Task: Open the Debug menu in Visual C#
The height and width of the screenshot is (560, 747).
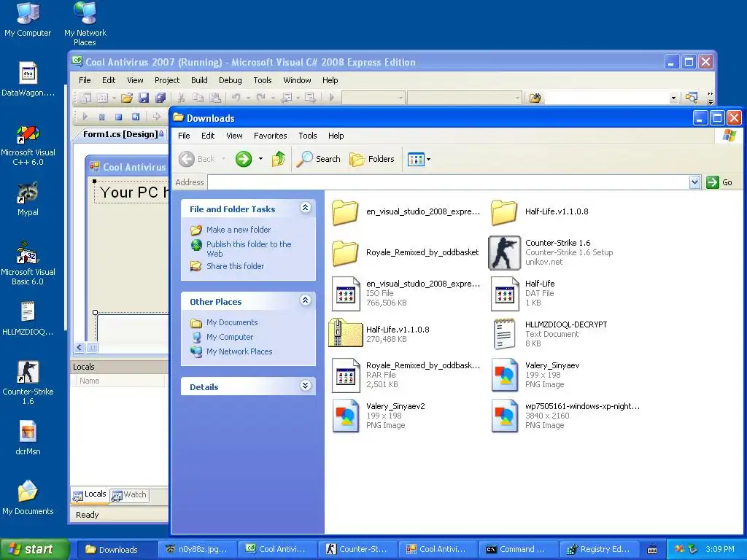Action: 230,80
